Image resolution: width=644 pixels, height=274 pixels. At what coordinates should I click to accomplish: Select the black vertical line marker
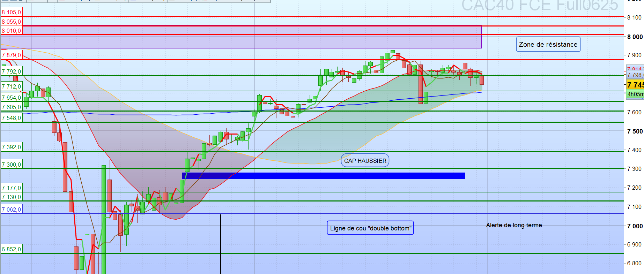click(221, 244)
